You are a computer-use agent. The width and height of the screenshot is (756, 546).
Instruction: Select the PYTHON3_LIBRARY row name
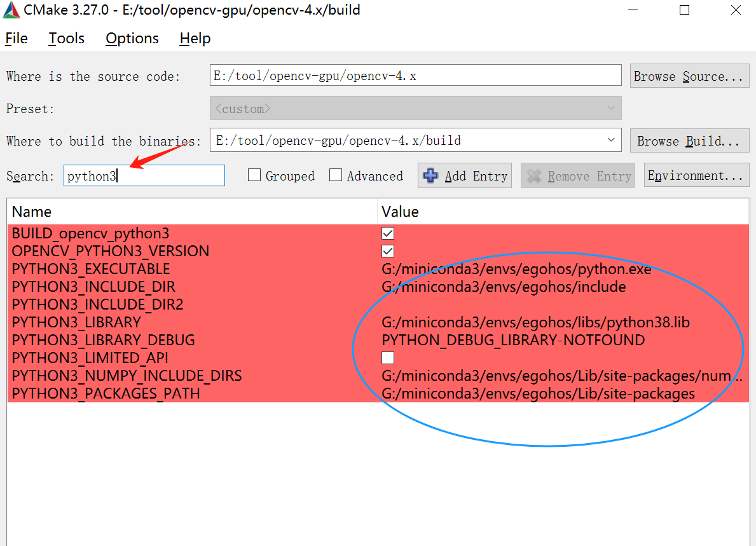pos(76,322)
